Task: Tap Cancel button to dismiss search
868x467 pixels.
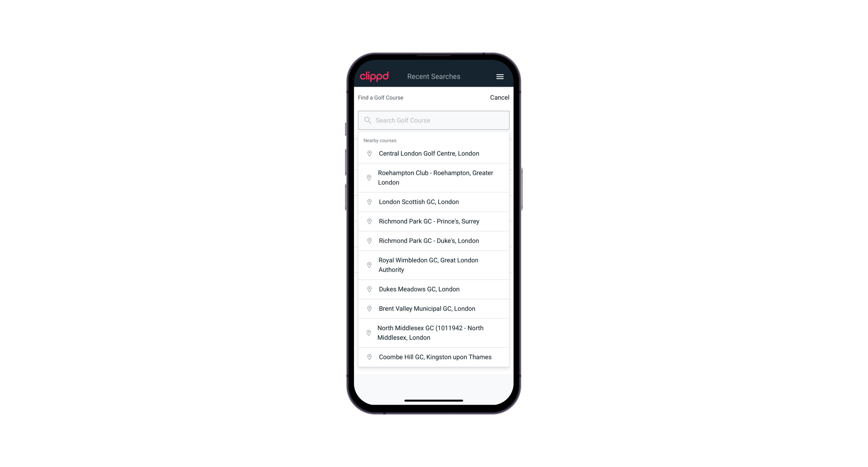Action: [x=499, y=97]
